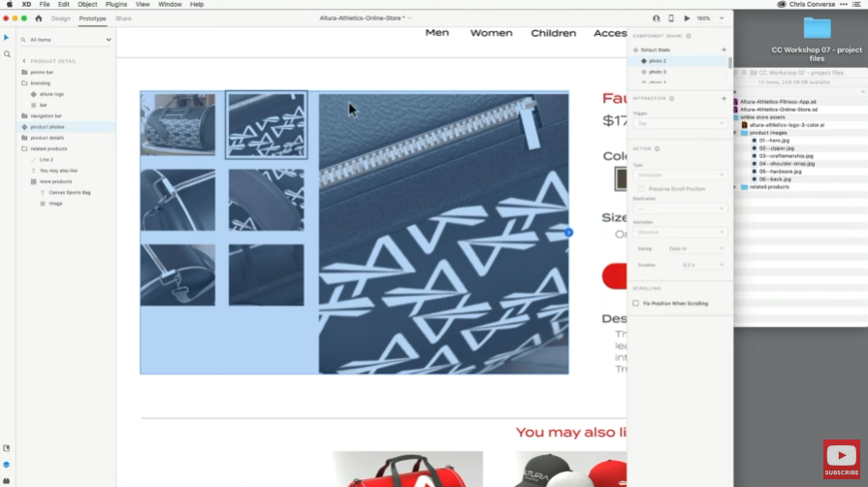
Task: Click the Men navigation link on artboard
Action: coord(436,33)
